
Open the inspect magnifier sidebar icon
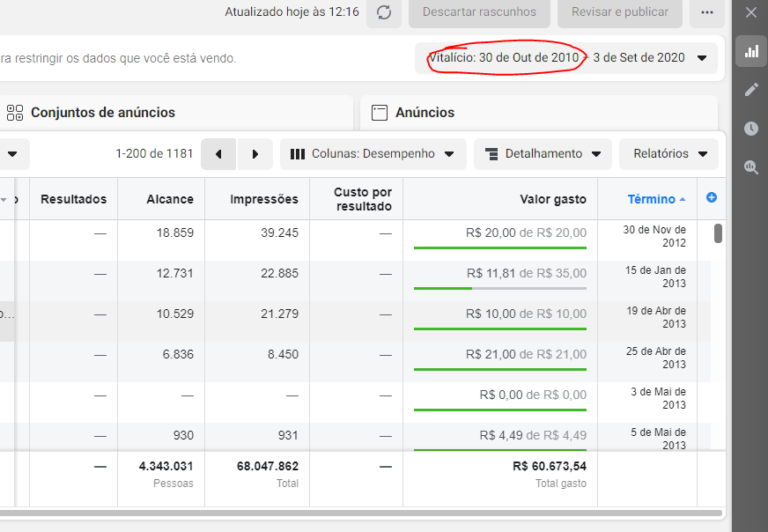click(751, 167)
